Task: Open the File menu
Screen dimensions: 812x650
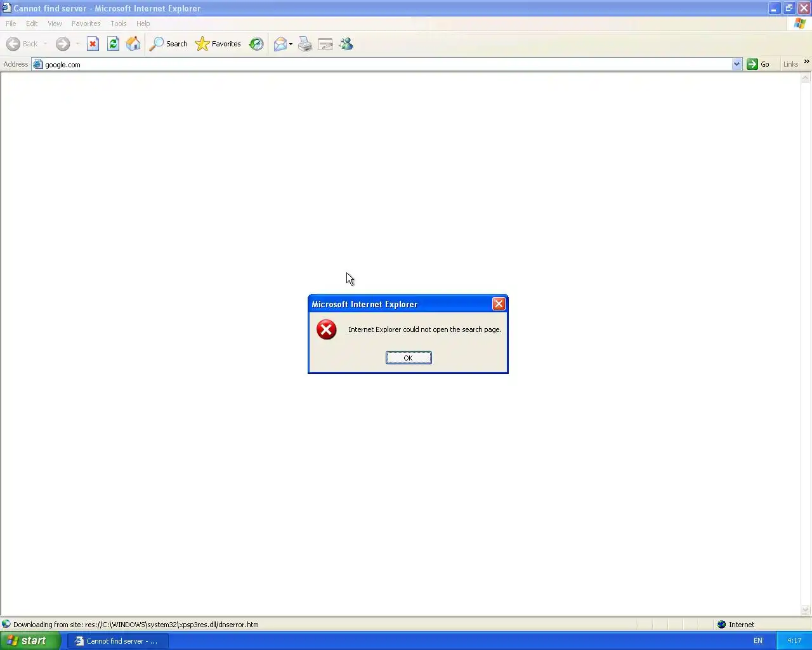Action: (11, 23)
